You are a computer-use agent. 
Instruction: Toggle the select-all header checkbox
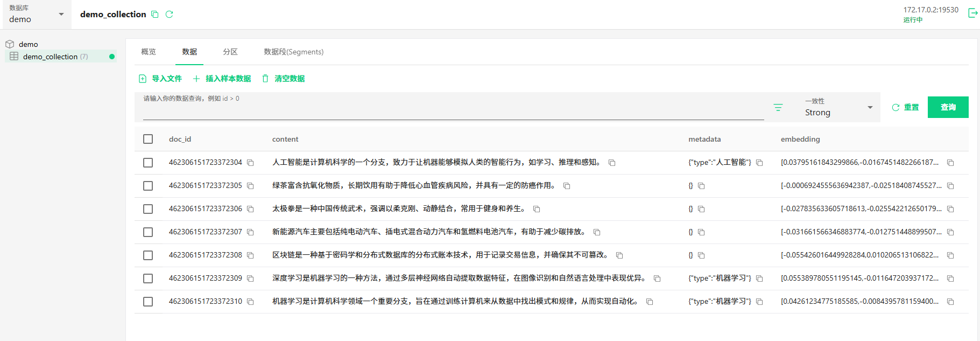pyautogui.click(x=148, y=139)
